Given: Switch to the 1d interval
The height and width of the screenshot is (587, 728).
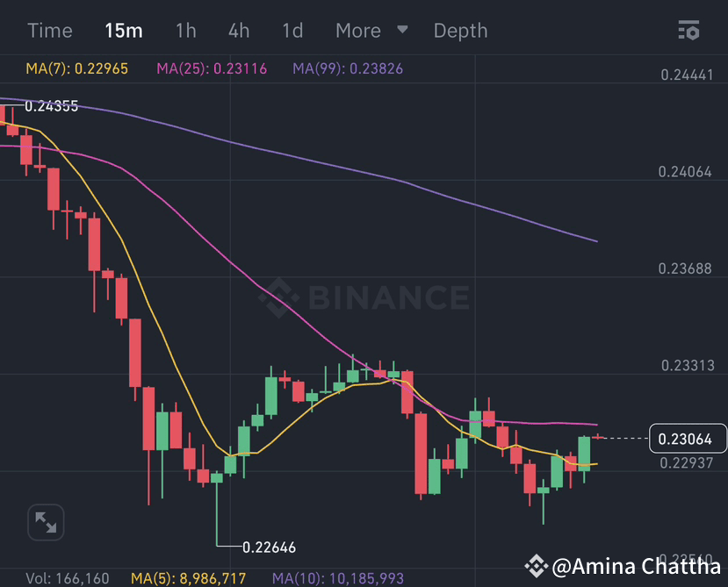Looking at the screenshot, I should click(292, 30).
